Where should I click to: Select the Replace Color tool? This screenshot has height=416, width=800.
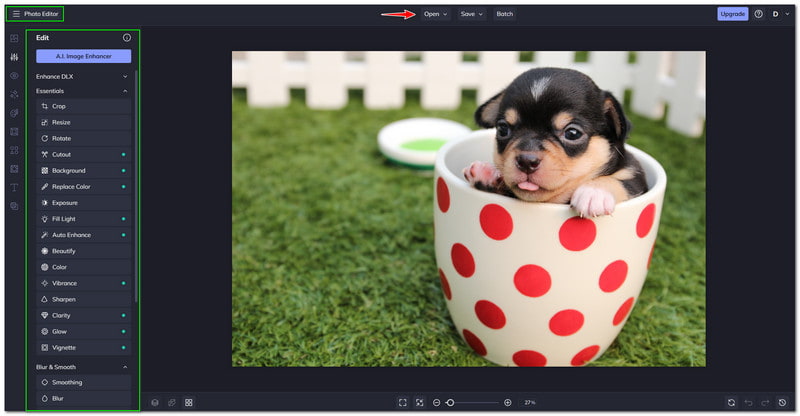click(84, 187)
